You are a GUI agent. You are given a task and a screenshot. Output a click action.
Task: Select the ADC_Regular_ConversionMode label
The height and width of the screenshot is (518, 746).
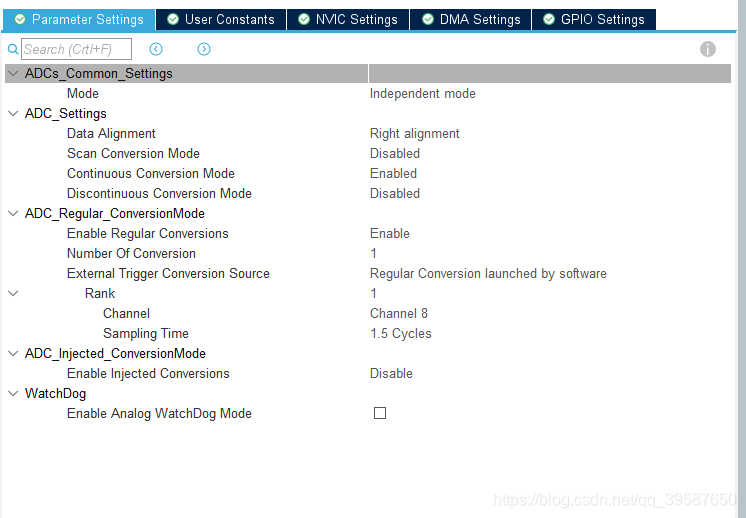tap(115, 214)
